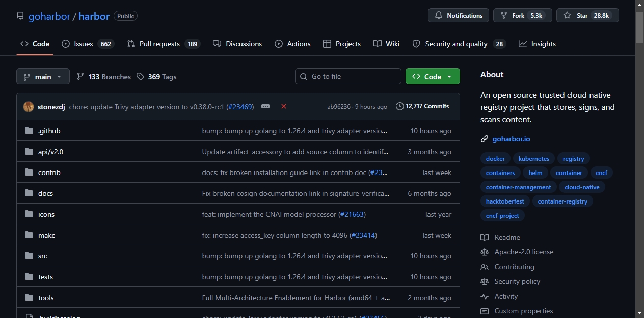
Task: Click the Apache-2.0 license scale icon
Action: pos(485,252)
